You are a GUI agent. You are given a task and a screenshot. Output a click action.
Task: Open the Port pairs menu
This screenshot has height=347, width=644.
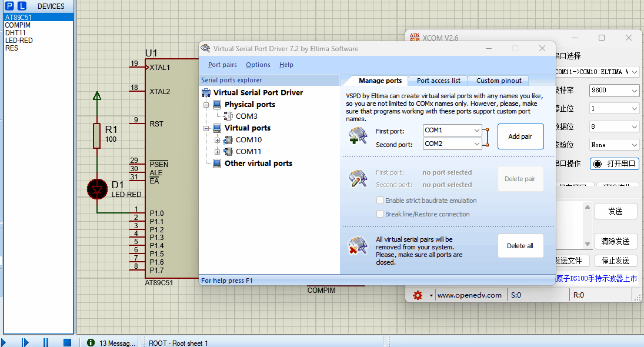pyautogui.click(x=222, y=65)
